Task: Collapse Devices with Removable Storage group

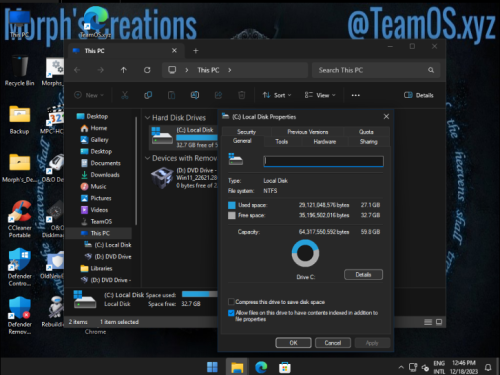Action: 147,158
